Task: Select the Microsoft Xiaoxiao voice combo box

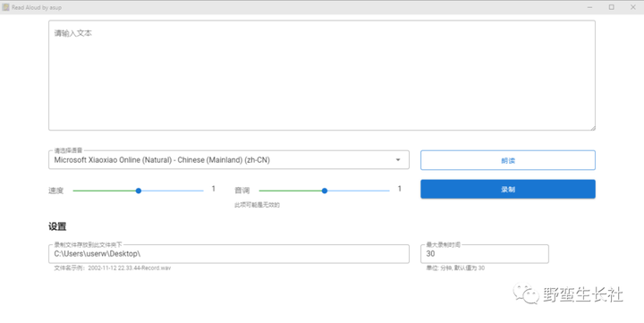Action: [229, 160]
